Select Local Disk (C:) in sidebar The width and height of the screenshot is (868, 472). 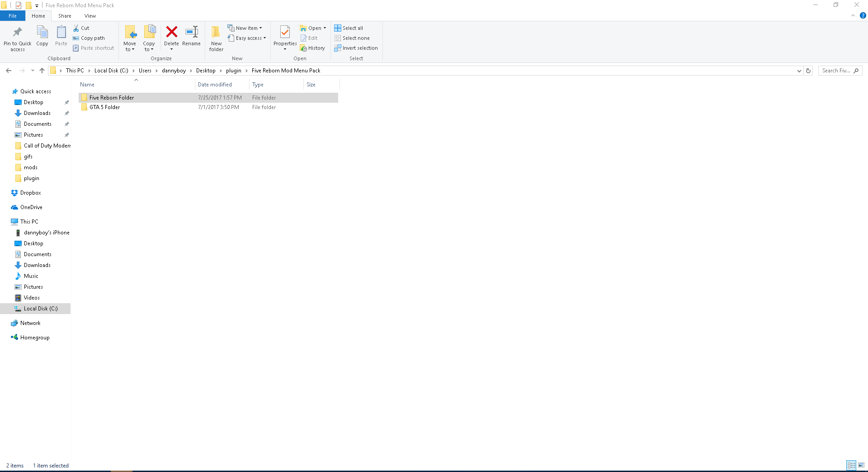36,309
